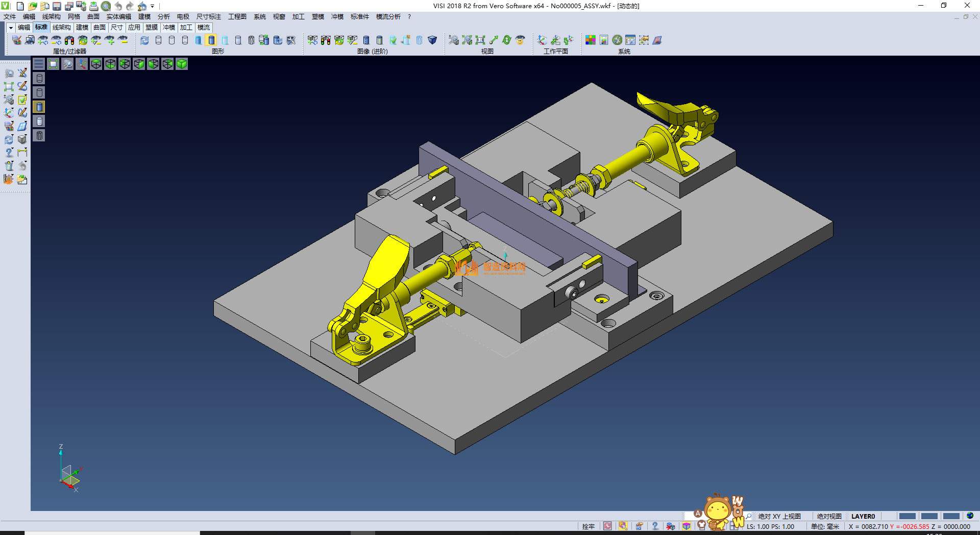Toggle the traffic light filter icon

(x=69, y=40)
